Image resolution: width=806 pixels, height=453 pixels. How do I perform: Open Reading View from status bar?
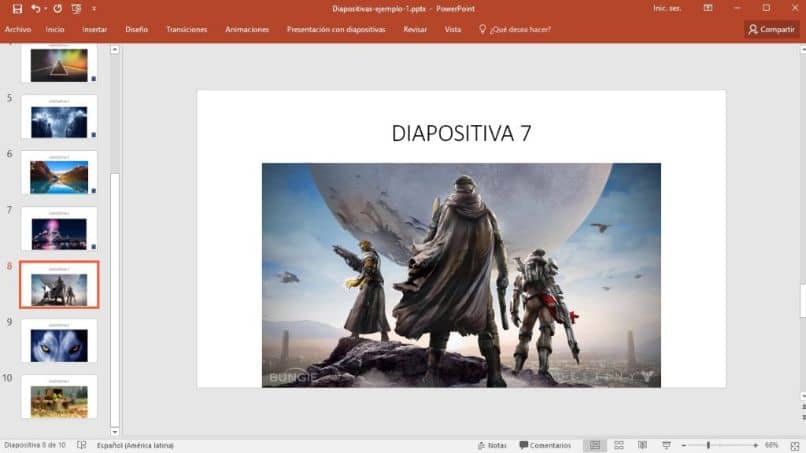click(x=641, y=445)
